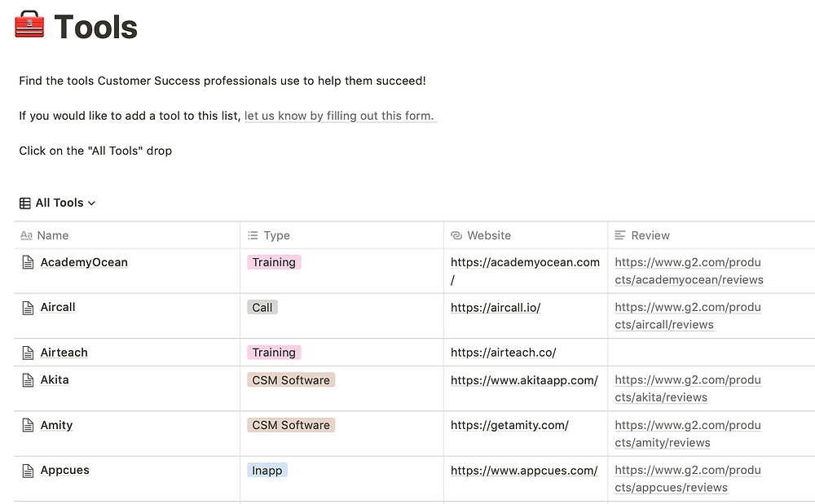This screenshot has width=815, height=504.
Task: Click the text icon in Review header
Action: [619, 235]
